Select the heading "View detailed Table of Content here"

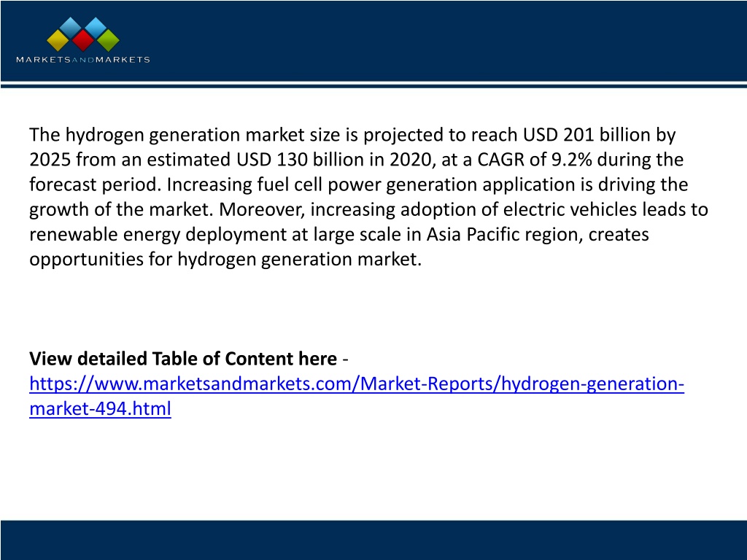[183, 359]
